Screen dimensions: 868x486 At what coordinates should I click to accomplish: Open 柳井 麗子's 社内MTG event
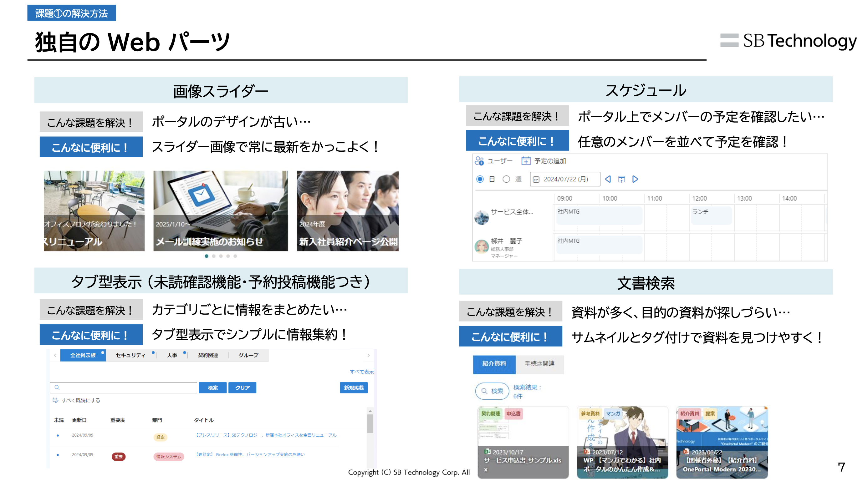click(x=600, y=245)
